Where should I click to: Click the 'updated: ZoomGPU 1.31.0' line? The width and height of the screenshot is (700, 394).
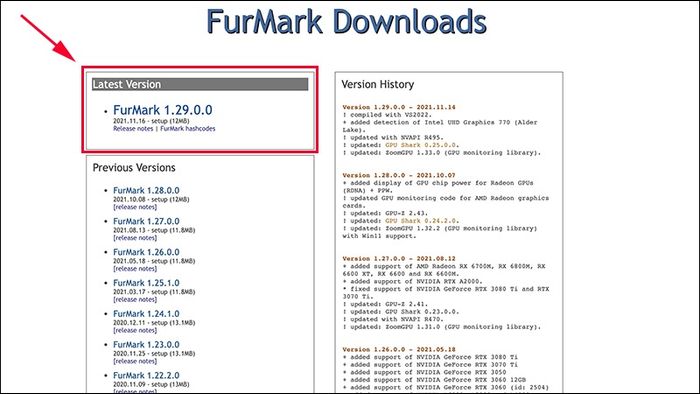[442, 327]
